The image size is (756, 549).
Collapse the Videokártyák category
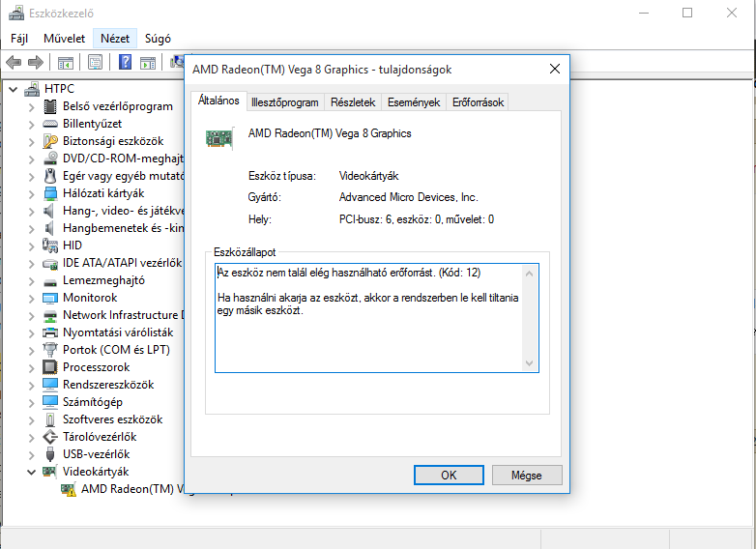[31, 472]
